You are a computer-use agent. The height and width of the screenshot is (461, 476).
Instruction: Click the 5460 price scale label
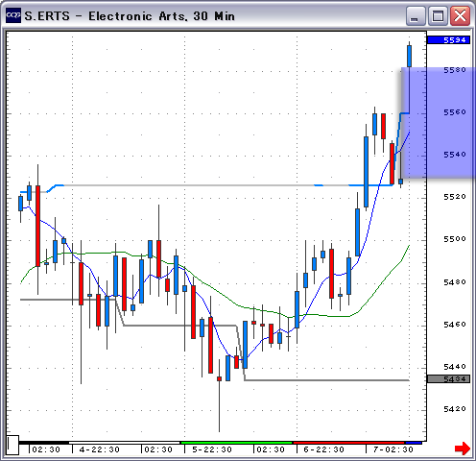455,325
